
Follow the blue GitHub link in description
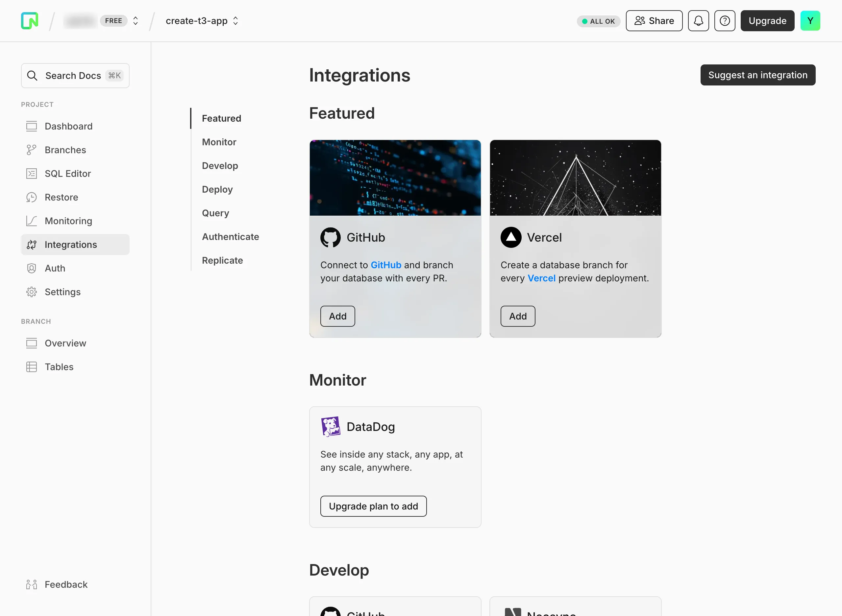(386, 265)
